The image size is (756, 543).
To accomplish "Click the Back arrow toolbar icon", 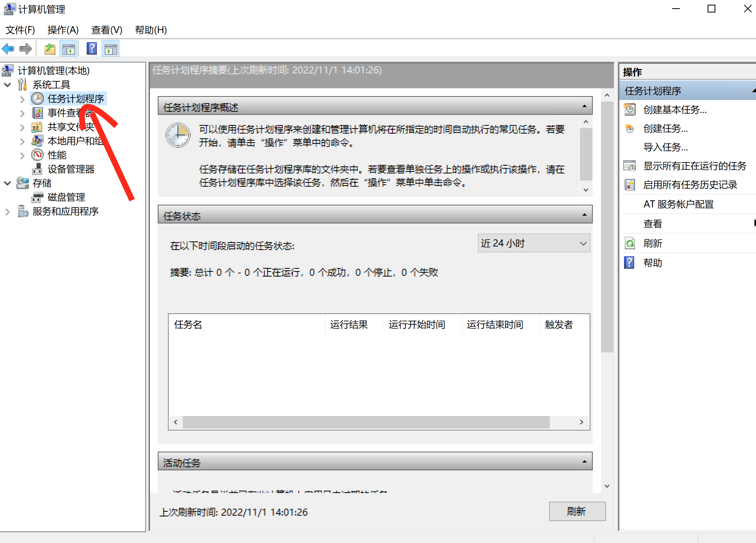I will click(x=8, y=49).
